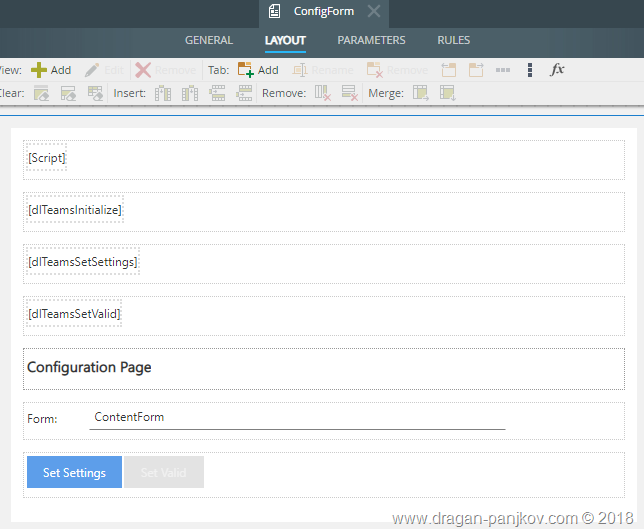644x529 pixels.
Task: Click the ContentForm input field
Action: 297,418
